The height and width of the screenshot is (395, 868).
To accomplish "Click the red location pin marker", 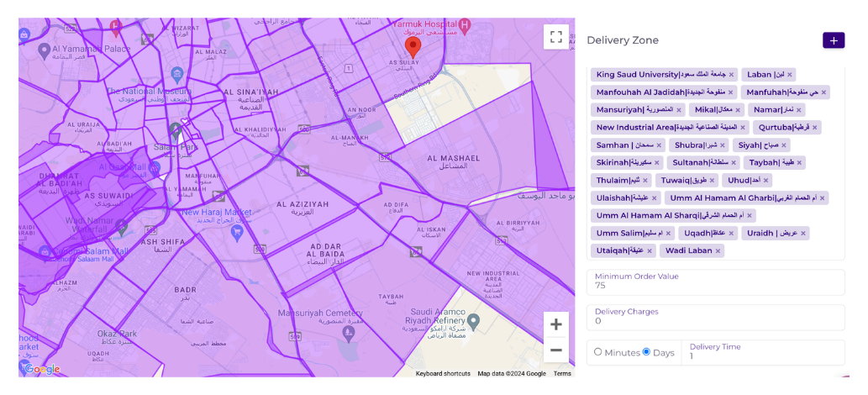I will point(413,46).
